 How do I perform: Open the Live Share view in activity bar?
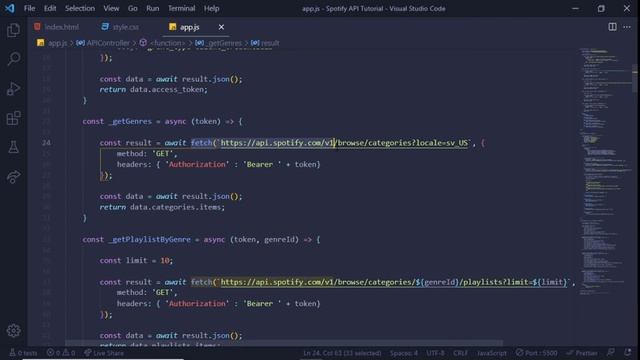[x=13, y=176]
